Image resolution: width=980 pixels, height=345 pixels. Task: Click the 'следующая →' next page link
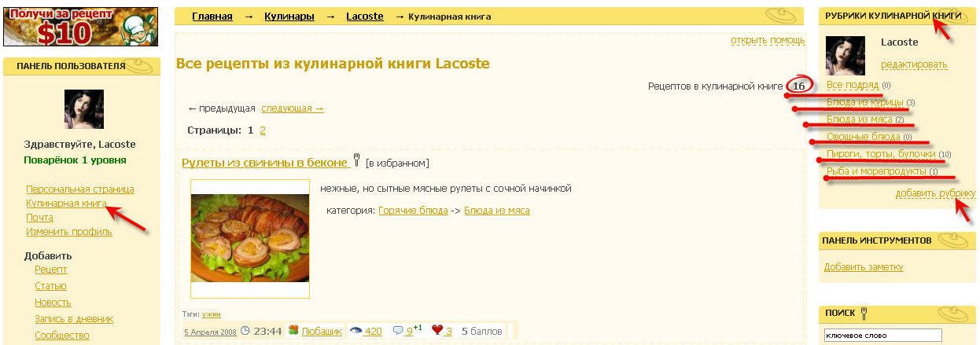tap(292, 108)
